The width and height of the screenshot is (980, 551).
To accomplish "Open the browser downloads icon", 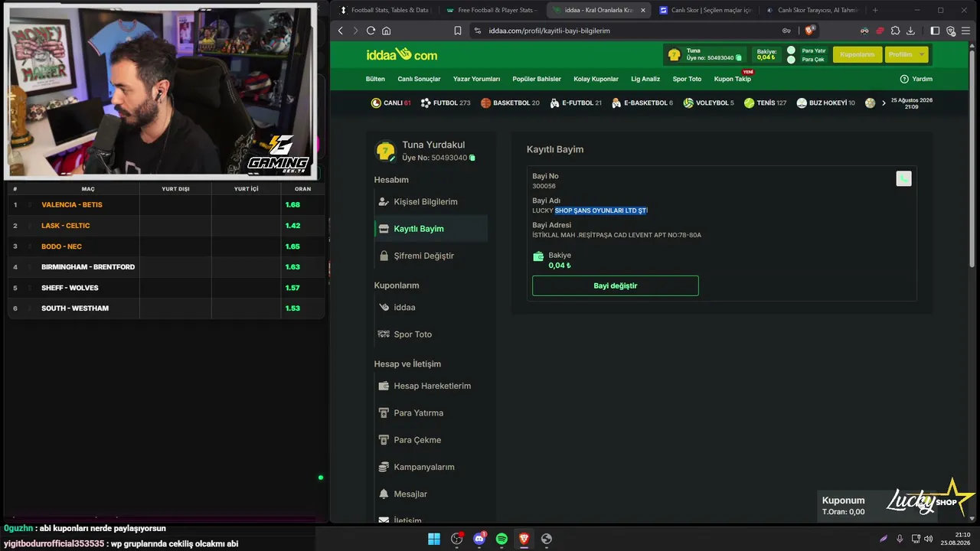I will (910, 31).
